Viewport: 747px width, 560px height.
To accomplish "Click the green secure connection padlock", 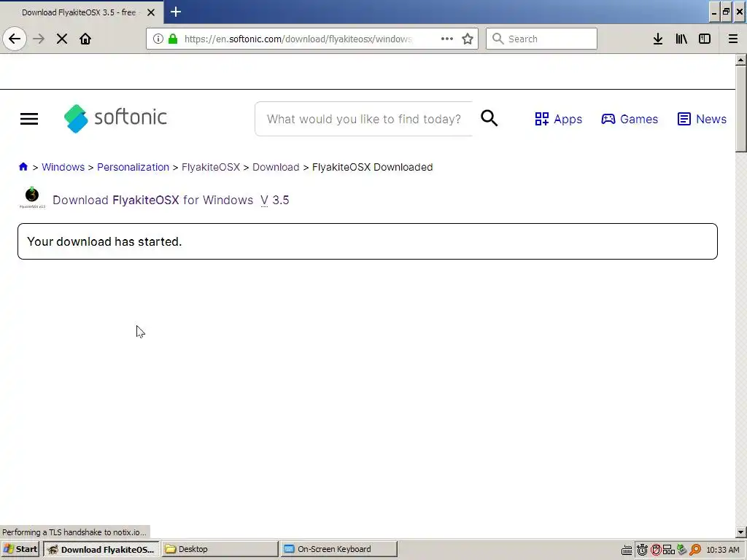I will click(x=173, y=39).
